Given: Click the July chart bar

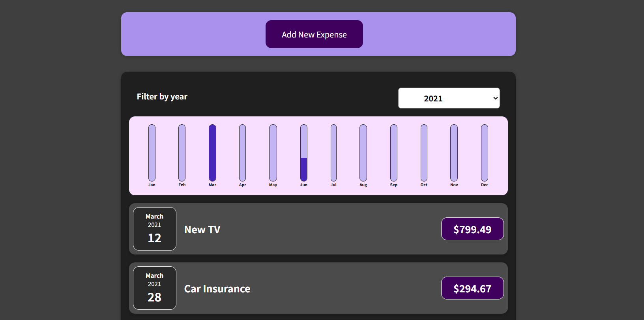Looking at the screenshot, I should pos(333,153).
